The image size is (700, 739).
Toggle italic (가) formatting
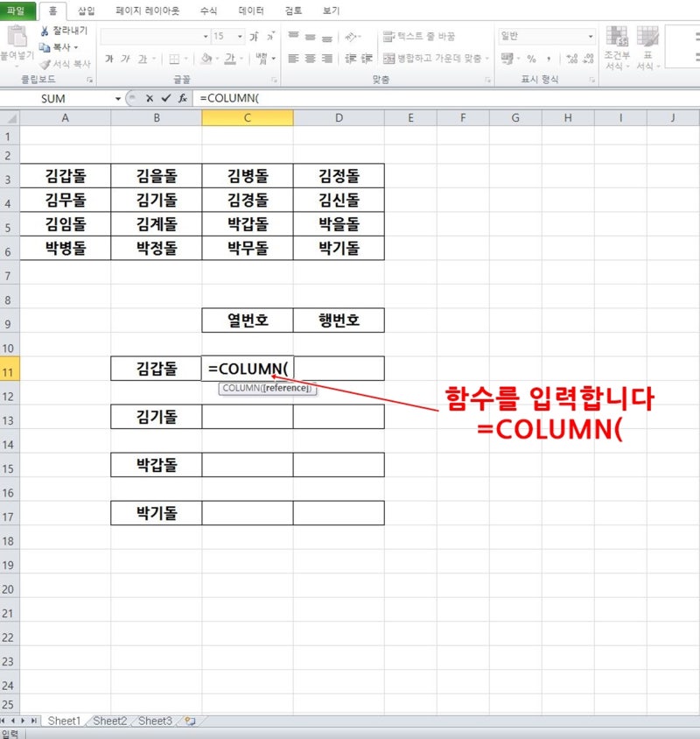[125, 59]
